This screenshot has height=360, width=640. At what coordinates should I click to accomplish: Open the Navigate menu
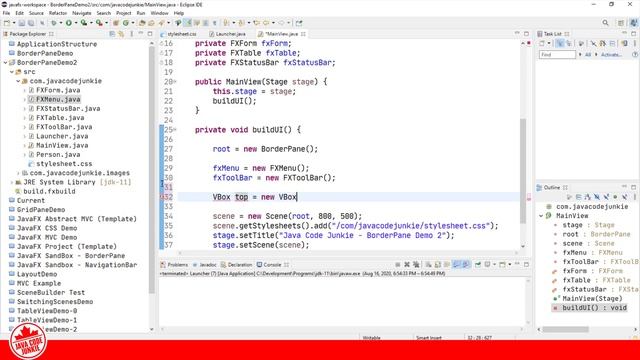(82, 13)
